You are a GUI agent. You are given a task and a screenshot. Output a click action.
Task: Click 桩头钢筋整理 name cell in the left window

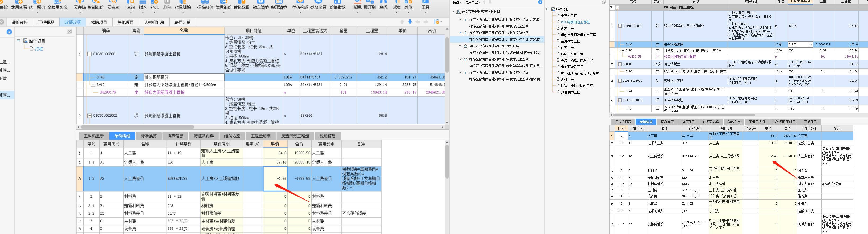click(x=184, y=77)
